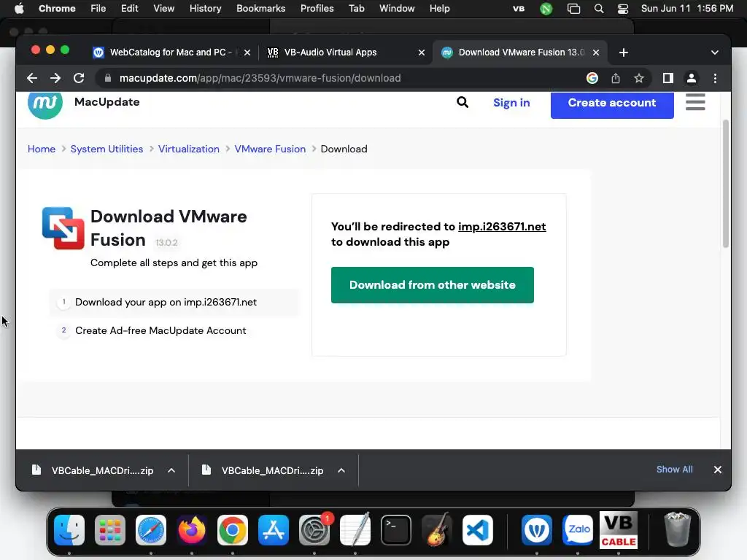Go back to the previous page
Viewport: 747px width, 560px height.
point(32,78)
